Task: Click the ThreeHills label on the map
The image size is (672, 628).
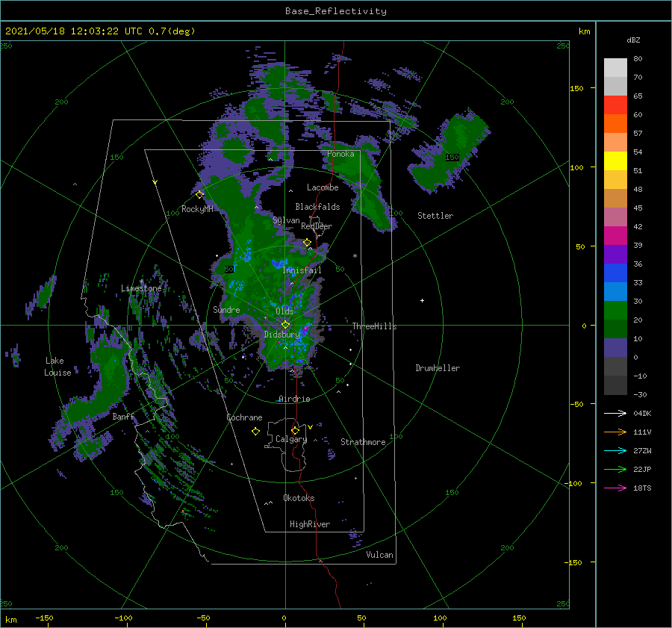Action: [x=374, y=326]
